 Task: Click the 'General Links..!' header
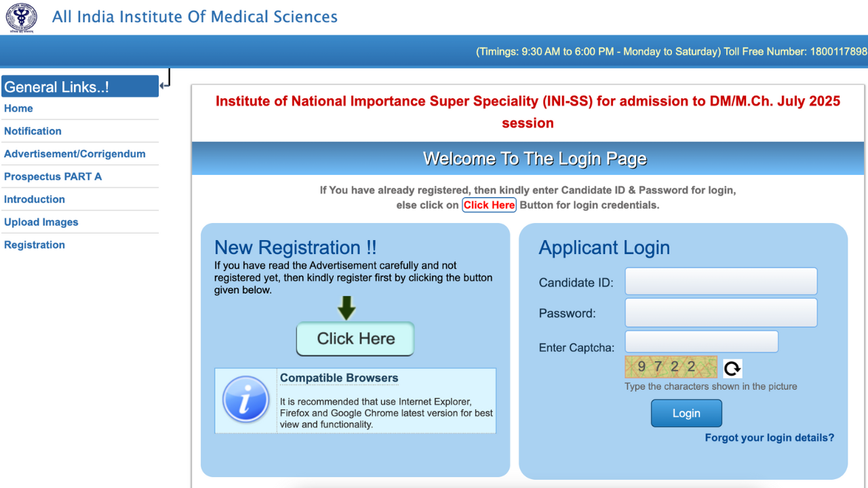tap(80, 87)
